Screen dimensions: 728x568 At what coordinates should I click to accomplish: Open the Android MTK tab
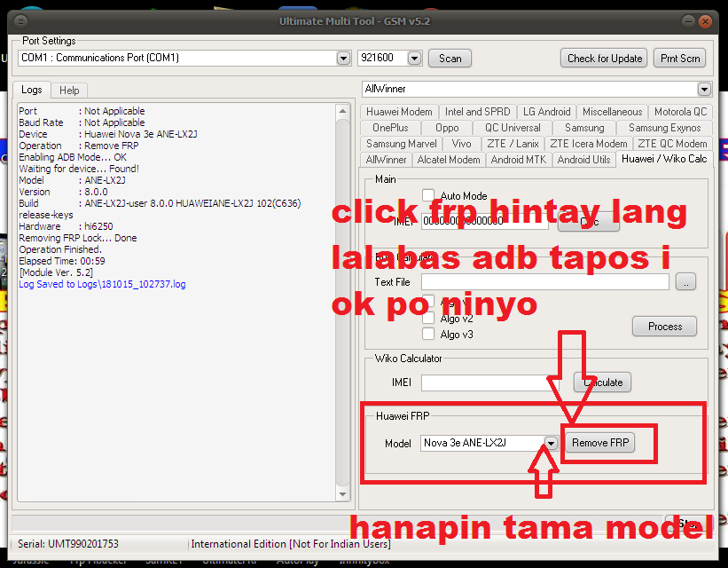click(518, 160)
